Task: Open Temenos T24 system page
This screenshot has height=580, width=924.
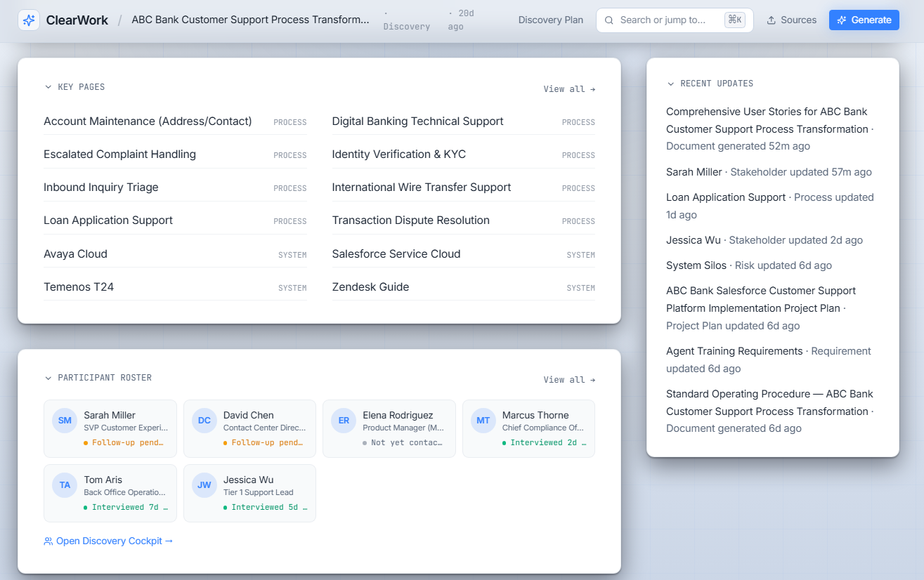Action: [175, 287]
